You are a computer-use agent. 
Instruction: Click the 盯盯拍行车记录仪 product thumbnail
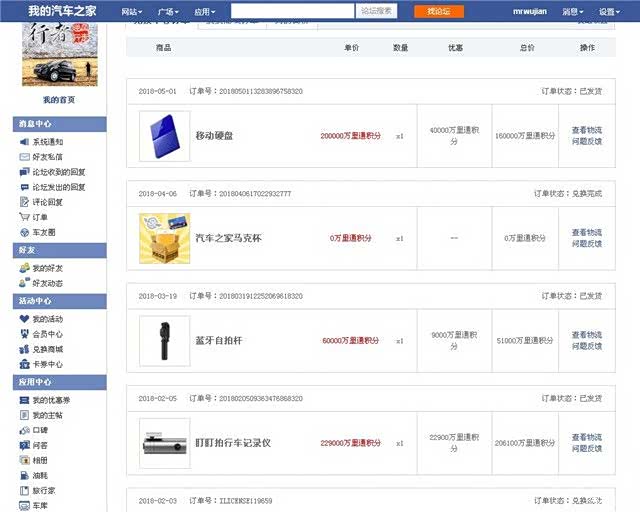(x=164, y=443)
